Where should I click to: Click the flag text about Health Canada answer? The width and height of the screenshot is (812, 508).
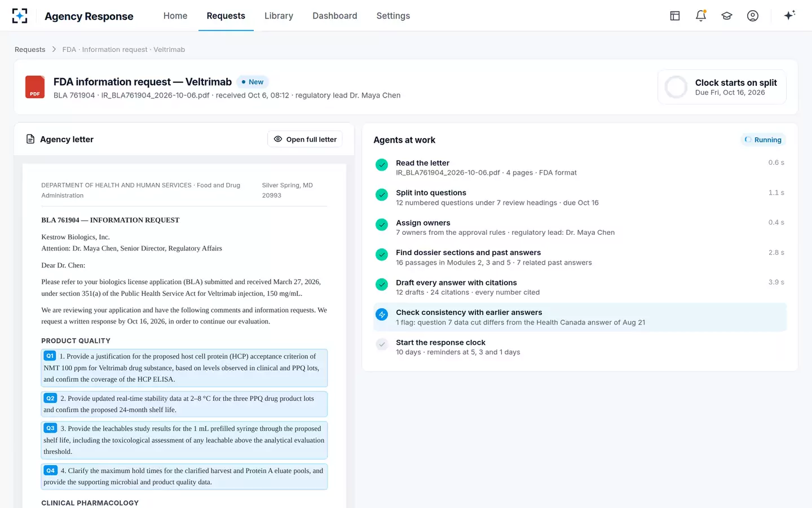click(x=520, y=322)
